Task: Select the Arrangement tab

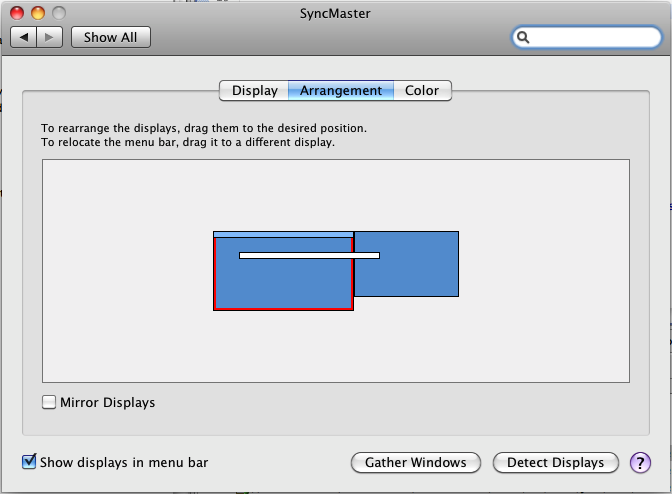Action: (341, 90)
